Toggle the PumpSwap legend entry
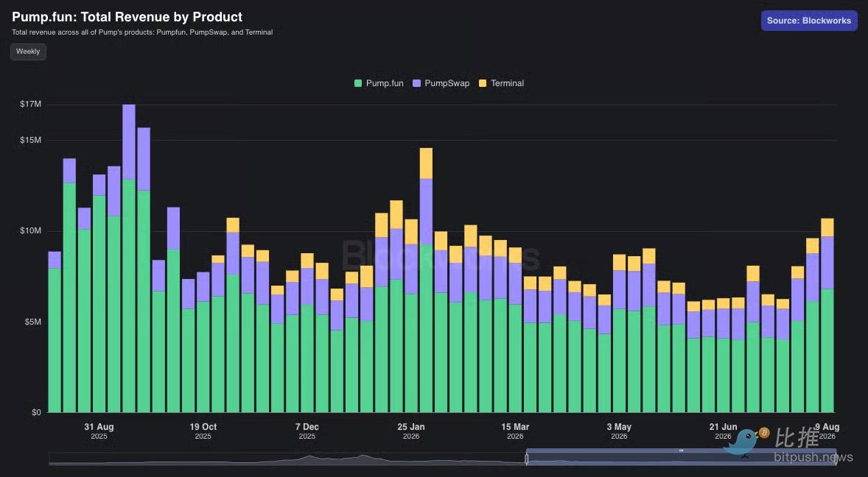 click(441, 83)
